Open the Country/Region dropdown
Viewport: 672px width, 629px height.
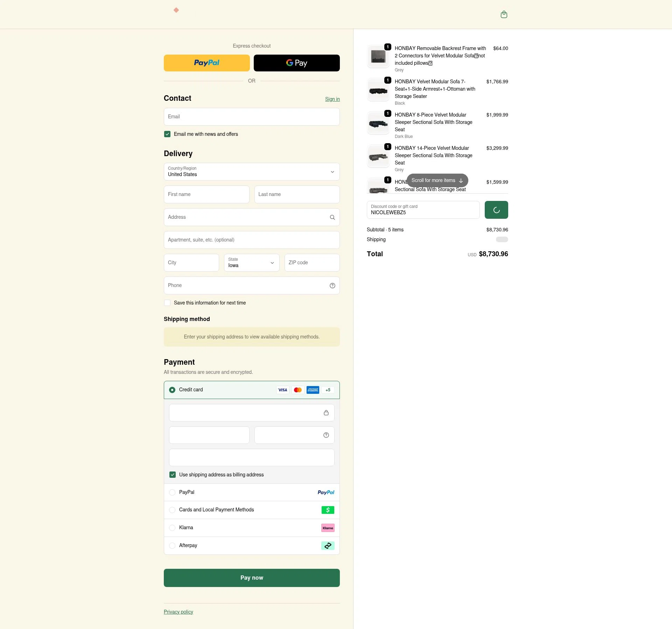tap(251, 172)
